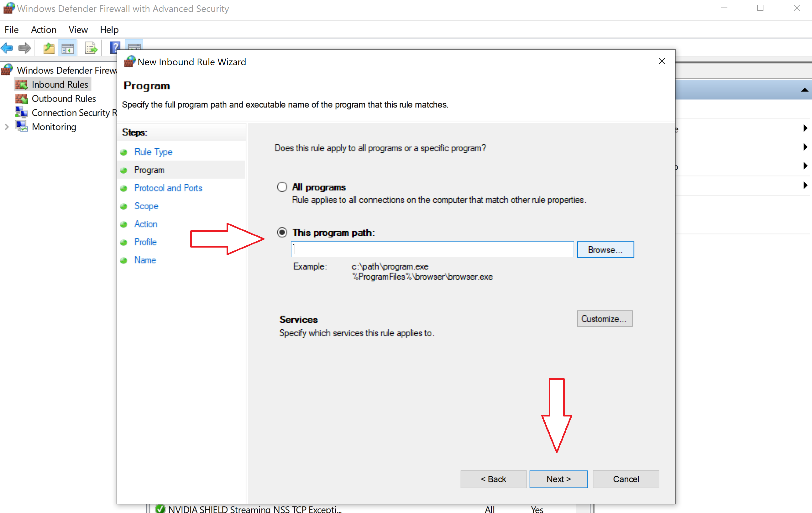This screenshot has height=513, width=812.
Task: Open the Help question mark icon
Action: click(x=115, y=47)
